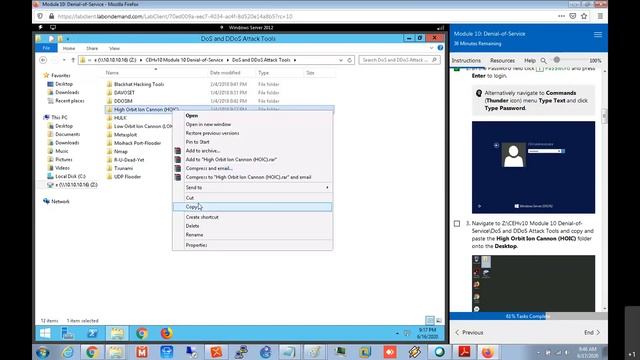Select the Metasploit folder

(x=125, y=135)
